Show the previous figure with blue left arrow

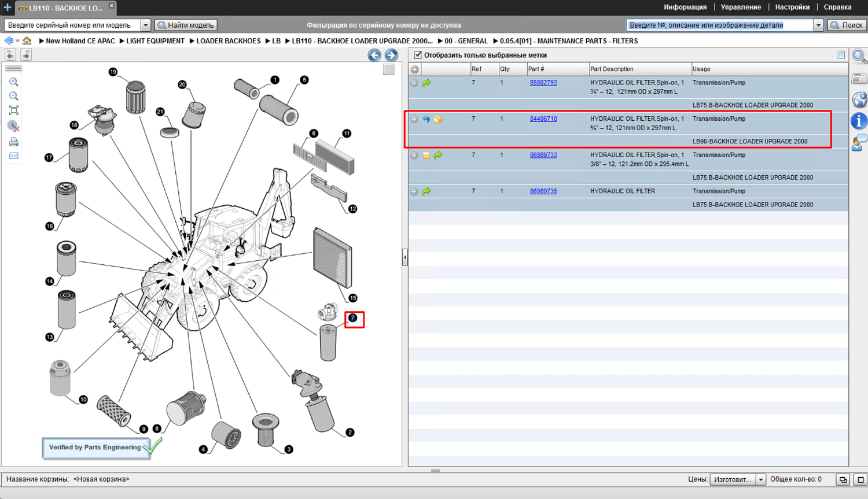tap(374, 55)
